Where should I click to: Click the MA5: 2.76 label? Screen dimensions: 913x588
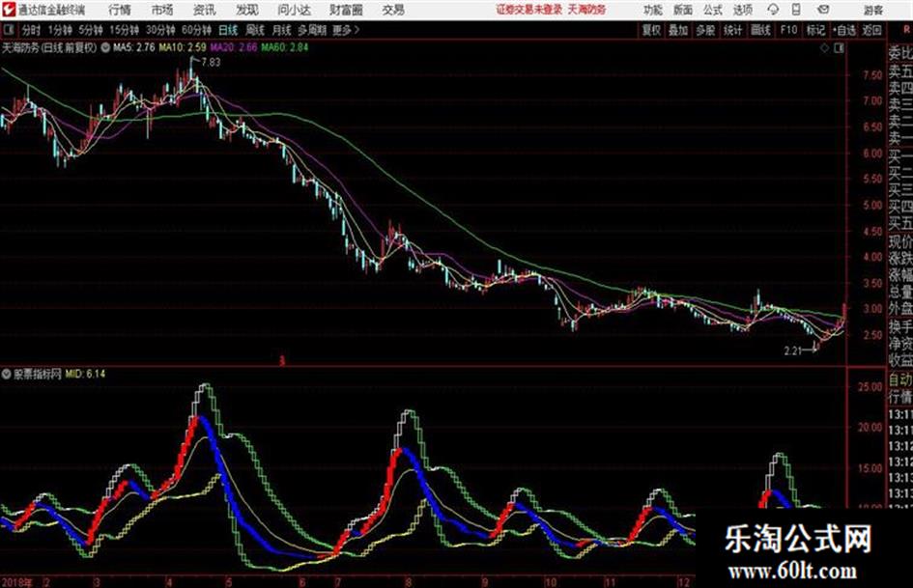[134, 47]
